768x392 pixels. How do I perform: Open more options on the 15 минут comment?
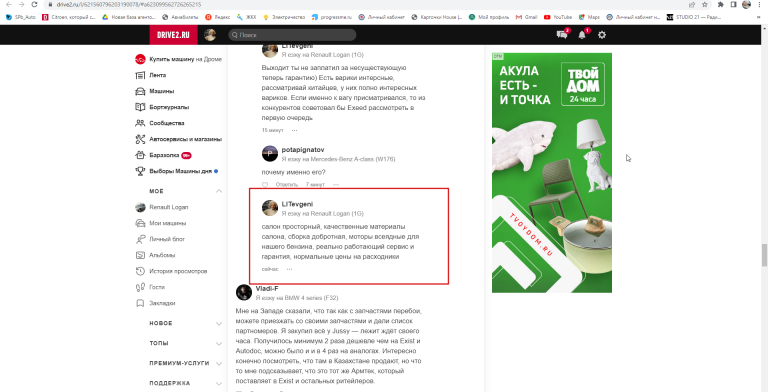294,130
